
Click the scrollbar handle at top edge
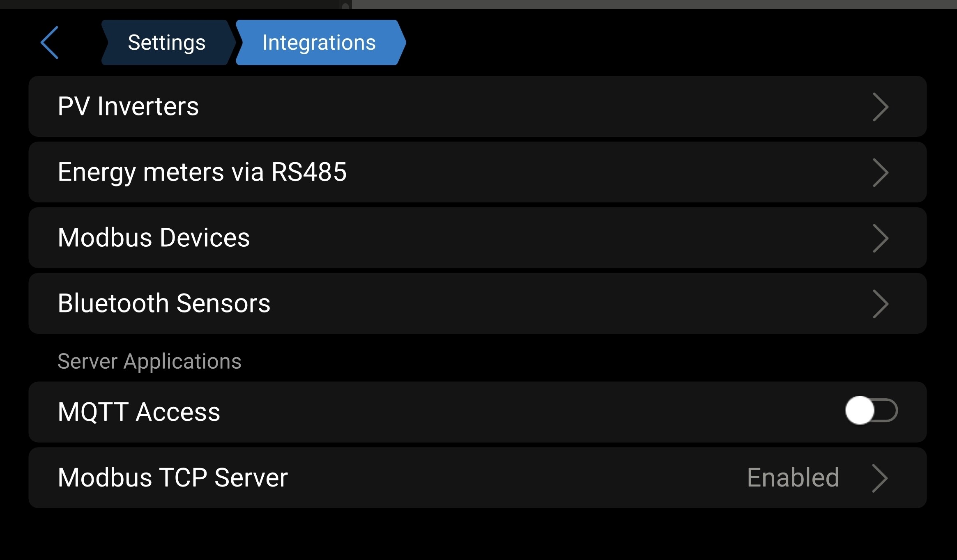coord(345,6)
